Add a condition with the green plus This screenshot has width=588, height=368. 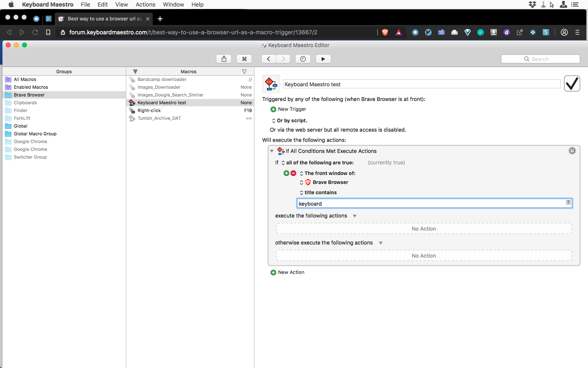[286, 173]
